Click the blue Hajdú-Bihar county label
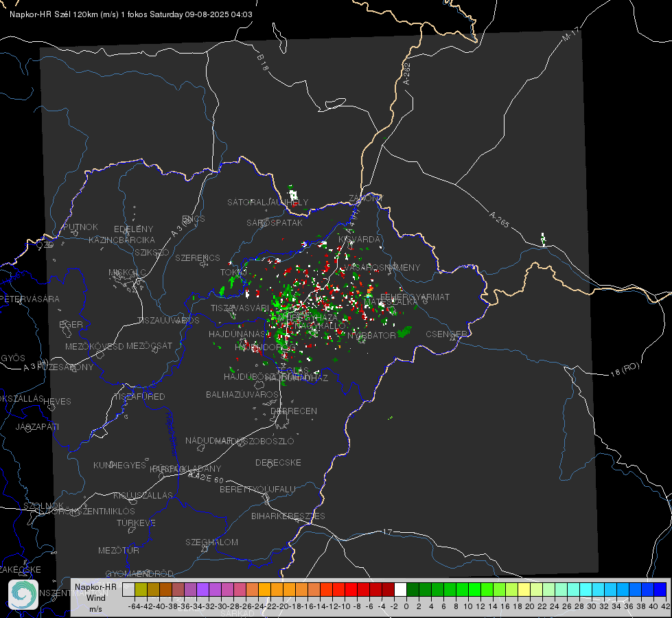Image resolution: width=672 pixels, height=618 pixels. click(172, 433)
